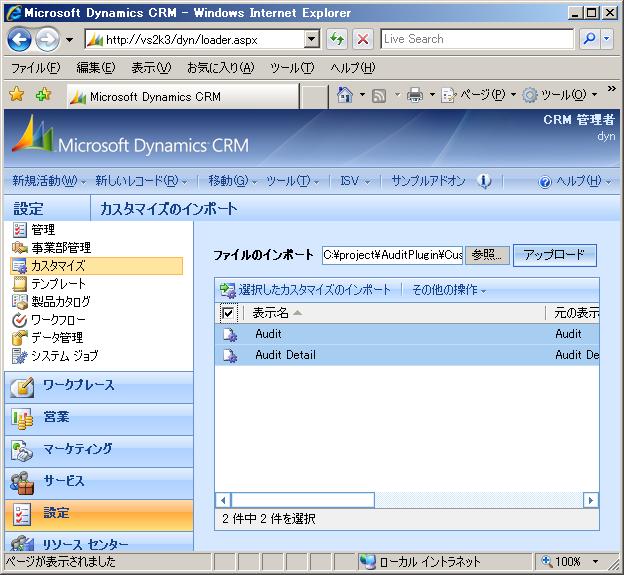The height and width of the screenshot is (575, 624).
Task: Open the ヘルプ(H) menu in menu bar
Action: [353, 68]
